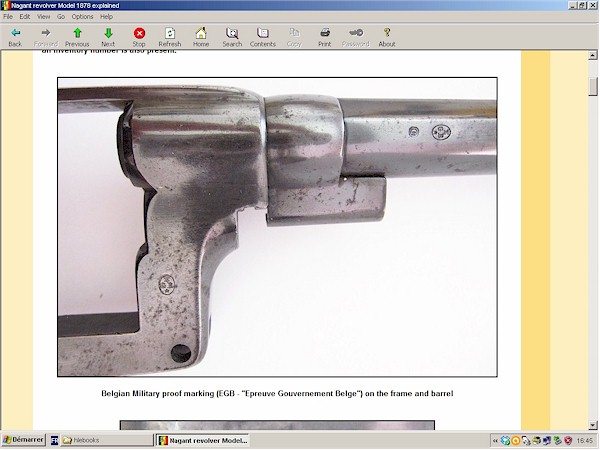Click the Password key icon
The image size is (600, 450).
[x=356, y=33]
